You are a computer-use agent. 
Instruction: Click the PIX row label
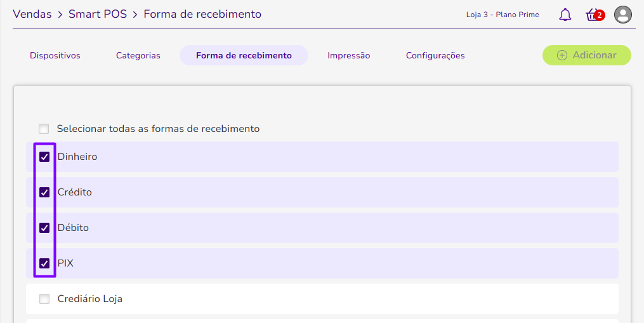tap(65, 263)
